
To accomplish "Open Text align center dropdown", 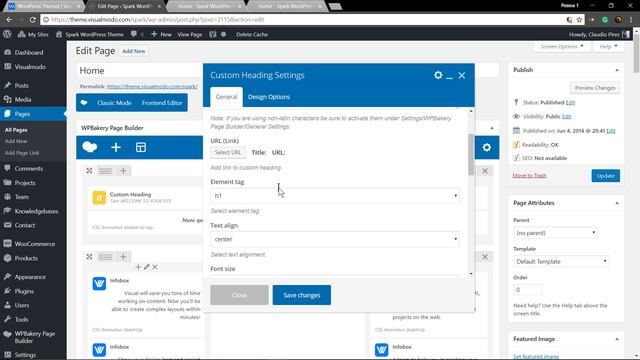I will pyautogui.click(x=335, y=239).
